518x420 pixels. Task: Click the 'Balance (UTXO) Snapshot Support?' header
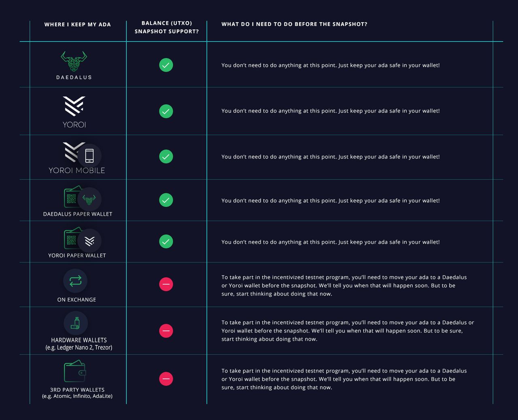(x=167, y=27)
